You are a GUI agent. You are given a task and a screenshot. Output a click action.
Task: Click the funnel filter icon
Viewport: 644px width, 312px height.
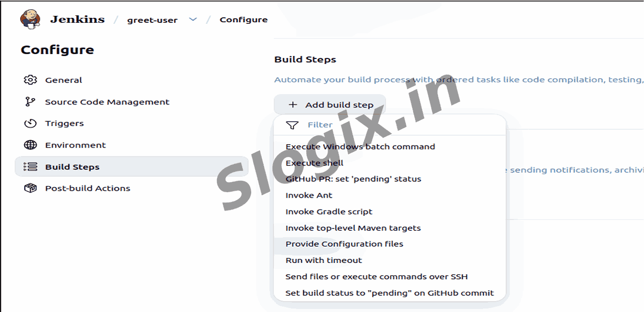click(x=292, y=125)
